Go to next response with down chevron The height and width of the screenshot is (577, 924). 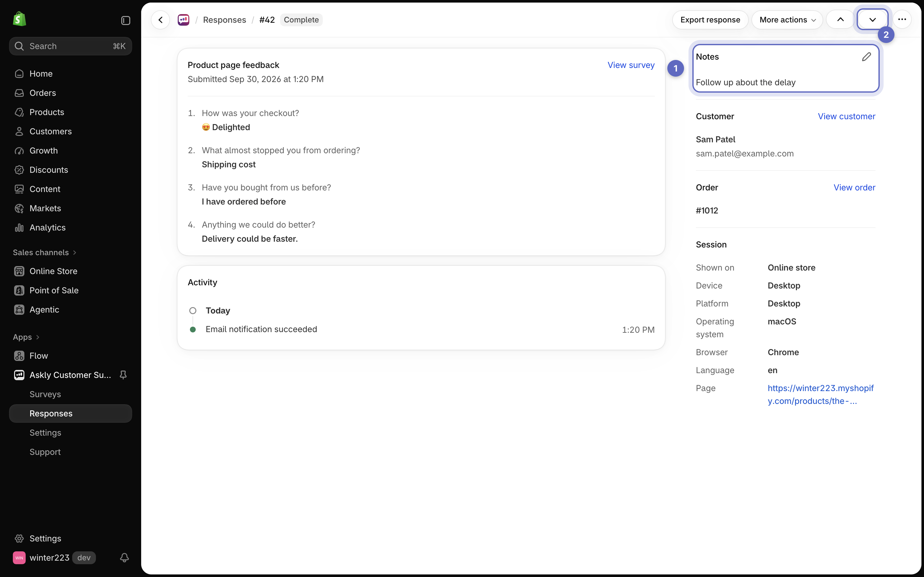coord(872,20)
